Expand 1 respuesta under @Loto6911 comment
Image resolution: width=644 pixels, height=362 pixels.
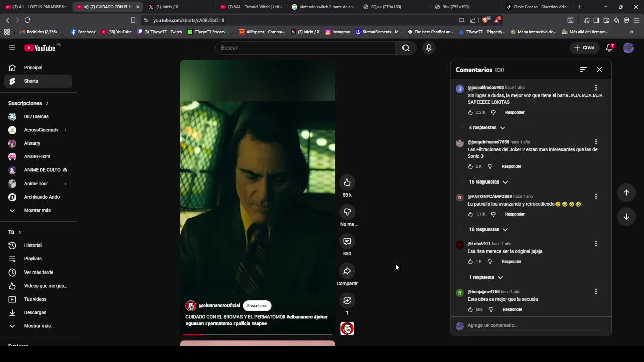pos(486,277)
